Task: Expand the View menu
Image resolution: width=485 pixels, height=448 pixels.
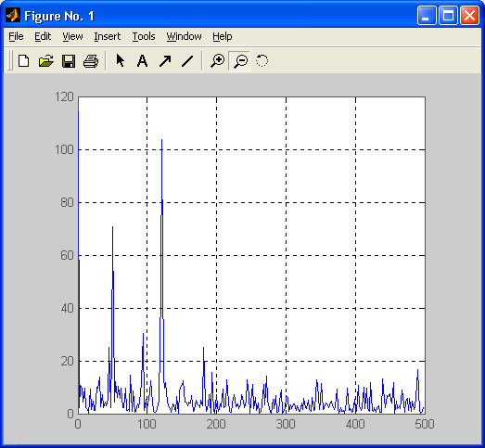Action: (x=72, y=36)
